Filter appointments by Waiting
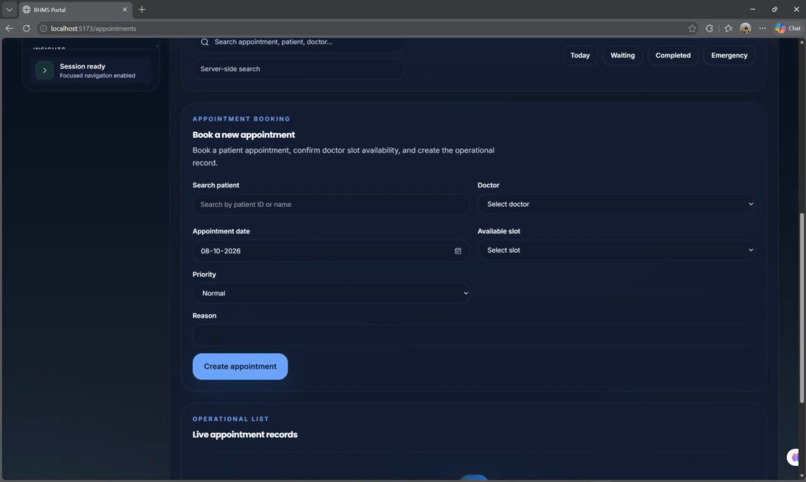 pyautogui.click(x=622, y=55)
